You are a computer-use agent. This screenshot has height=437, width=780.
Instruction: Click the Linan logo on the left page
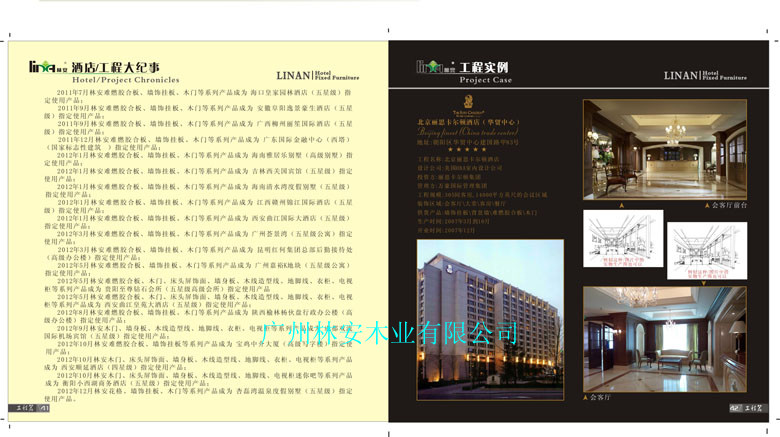coord(47,68)
